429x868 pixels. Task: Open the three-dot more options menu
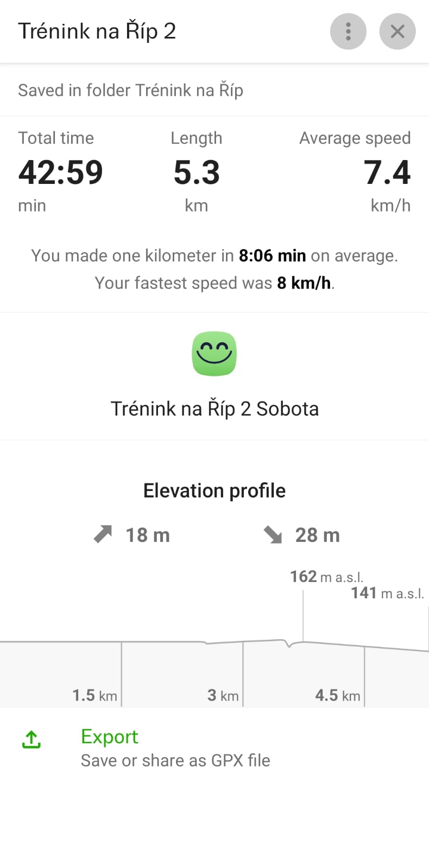pos(348,31)
